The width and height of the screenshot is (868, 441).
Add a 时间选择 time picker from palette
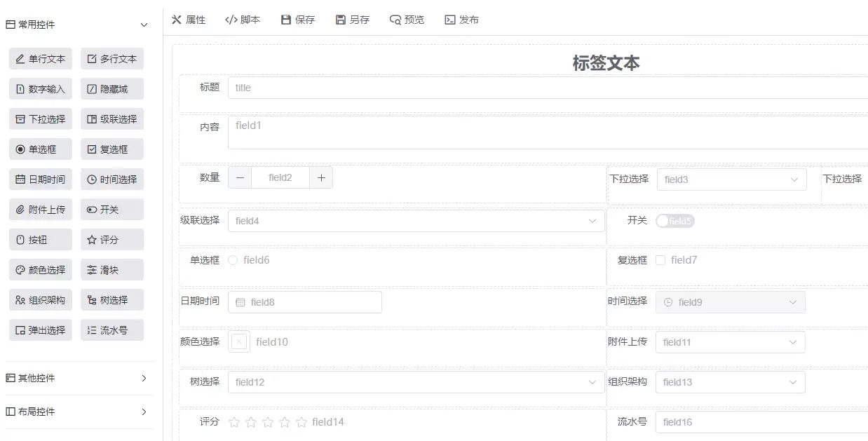(112, 179)
